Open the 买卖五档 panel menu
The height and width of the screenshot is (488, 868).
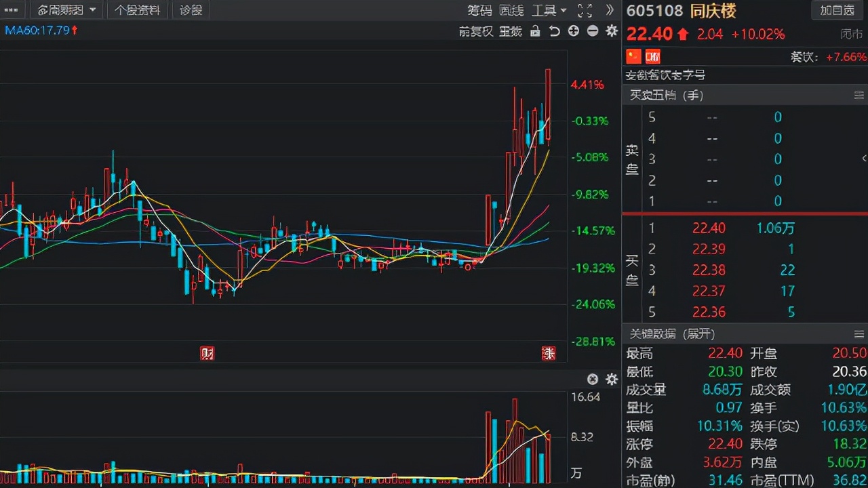(859, 96)
